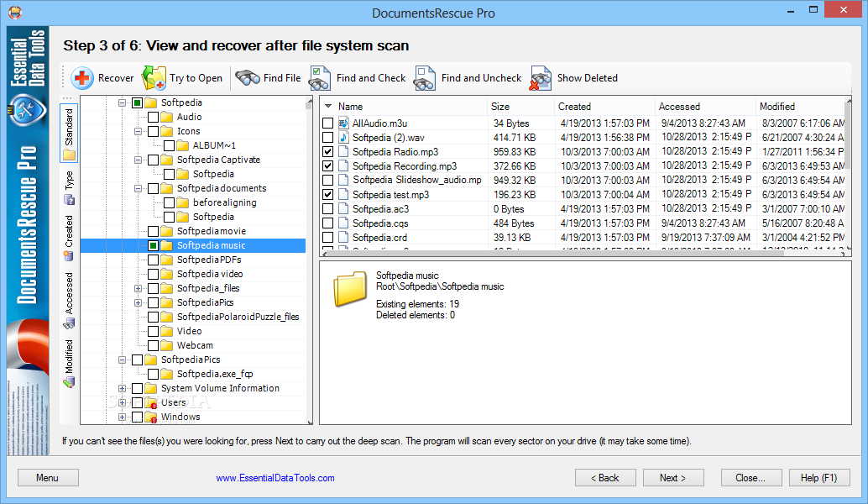
Task: Switch to the Accessed view tab
Action: point(69,300)
